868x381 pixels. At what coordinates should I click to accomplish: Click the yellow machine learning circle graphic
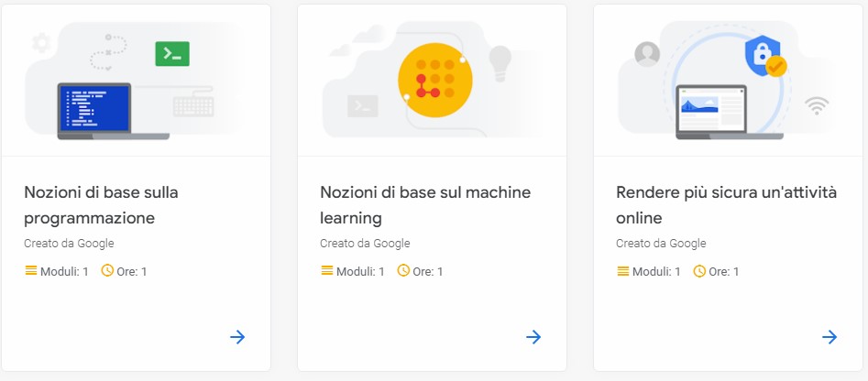(435, 81)
